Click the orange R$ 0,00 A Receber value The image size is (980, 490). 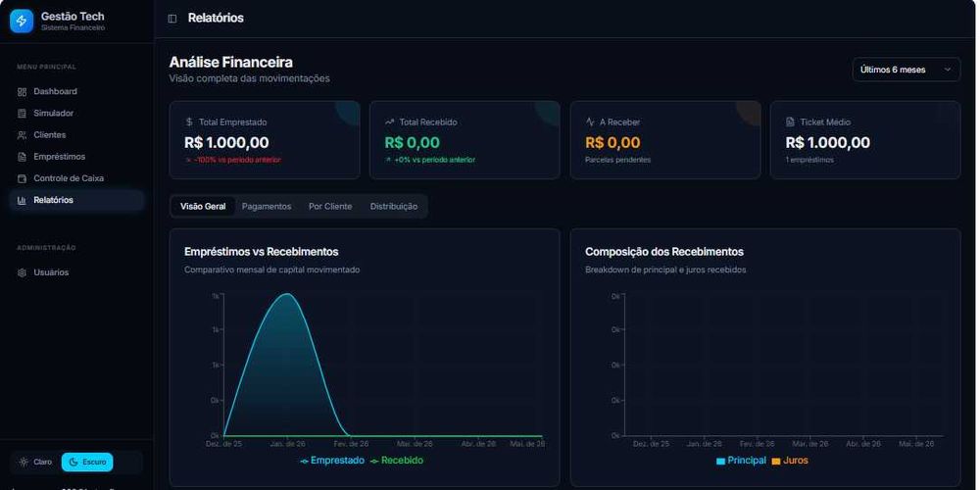click(x=612, y=142)
